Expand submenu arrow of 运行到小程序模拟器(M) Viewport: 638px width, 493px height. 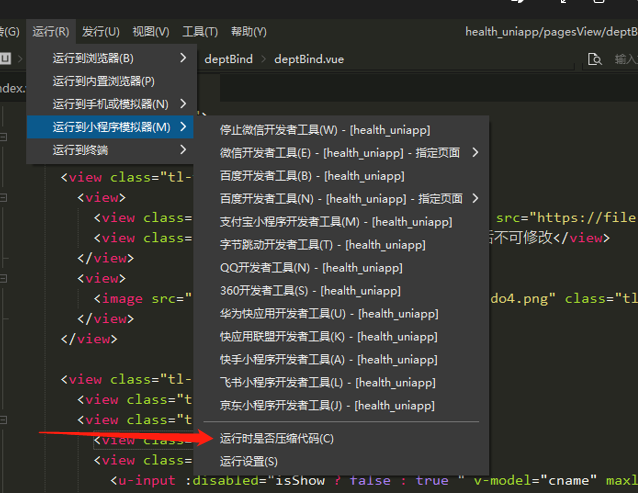point(183,127)
